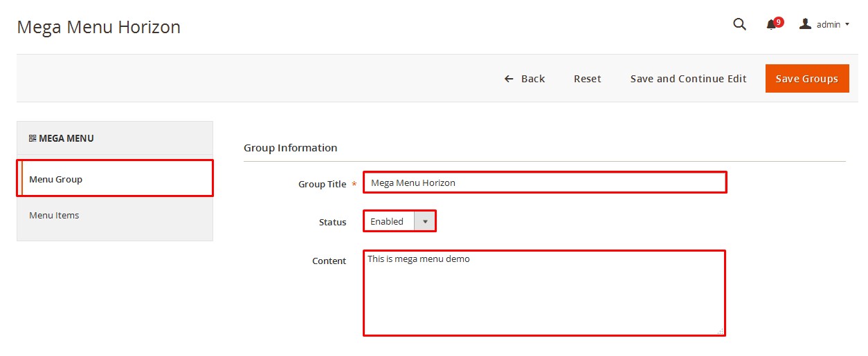Focus the Group Title text field
The height and width of the screenshot is (356, 868).
click(544, 182)
